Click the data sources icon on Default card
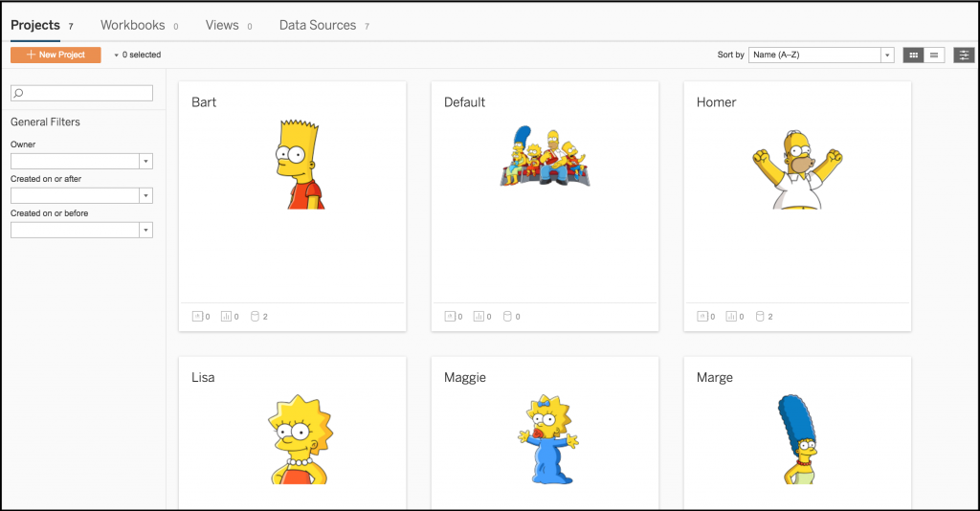The image size is (980, 511). coord(507,317)
